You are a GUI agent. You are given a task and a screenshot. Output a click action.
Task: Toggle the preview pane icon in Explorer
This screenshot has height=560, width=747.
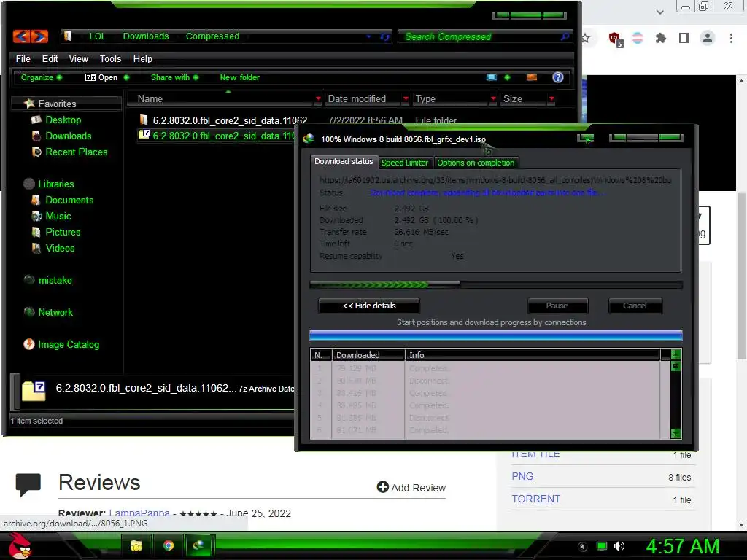532,77
